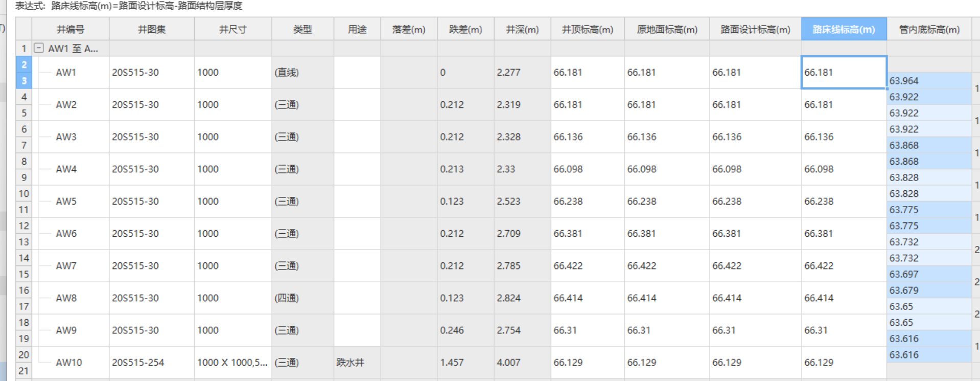Click the 跌水井 usage cell for AW10
980x381 pixels.
[x=351, y=363]
